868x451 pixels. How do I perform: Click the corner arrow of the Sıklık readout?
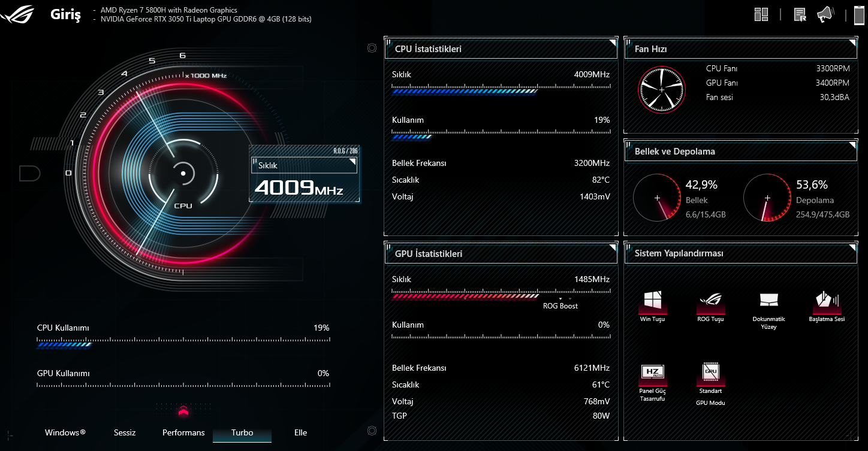pos(352,162)
